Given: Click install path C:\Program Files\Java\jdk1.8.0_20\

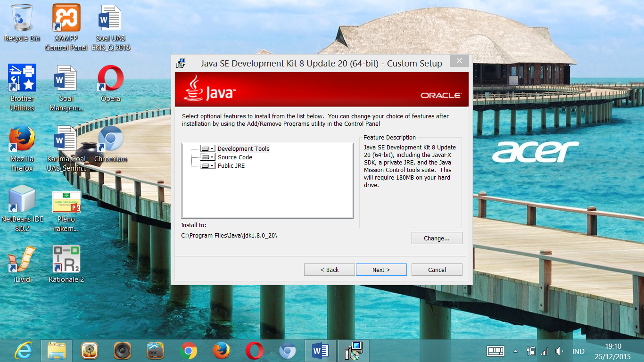Looking at the screenshot, I should (229, 235).
